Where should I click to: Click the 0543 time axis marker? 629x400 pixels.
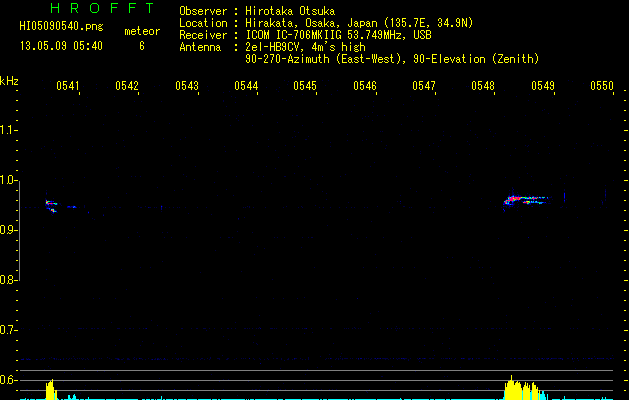point(187,86)
